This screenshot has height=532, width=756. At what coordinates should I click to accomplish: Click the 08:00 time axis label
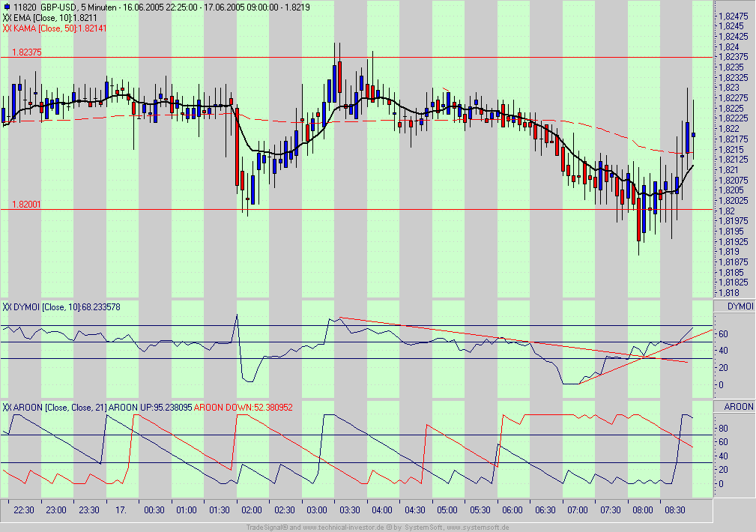(x=643, y=510)
